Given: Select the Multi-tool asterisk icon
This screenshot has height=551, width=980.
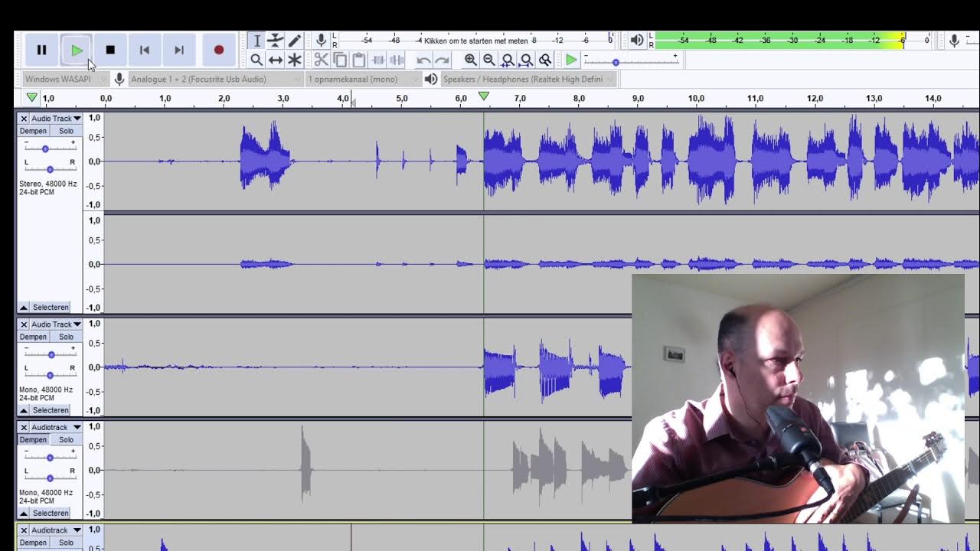Looking at the screenshot, I should 295,60.
